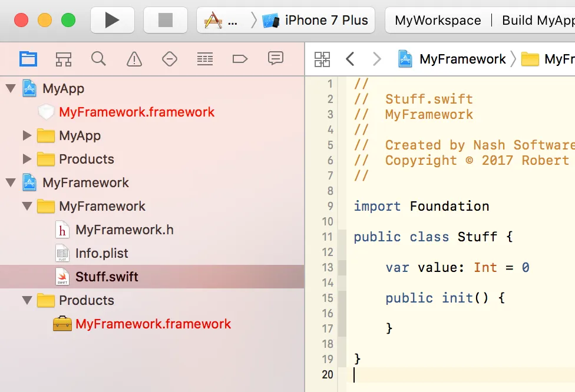Click the import Foundation line
575x392 pixels.
(x=421, y=206)
